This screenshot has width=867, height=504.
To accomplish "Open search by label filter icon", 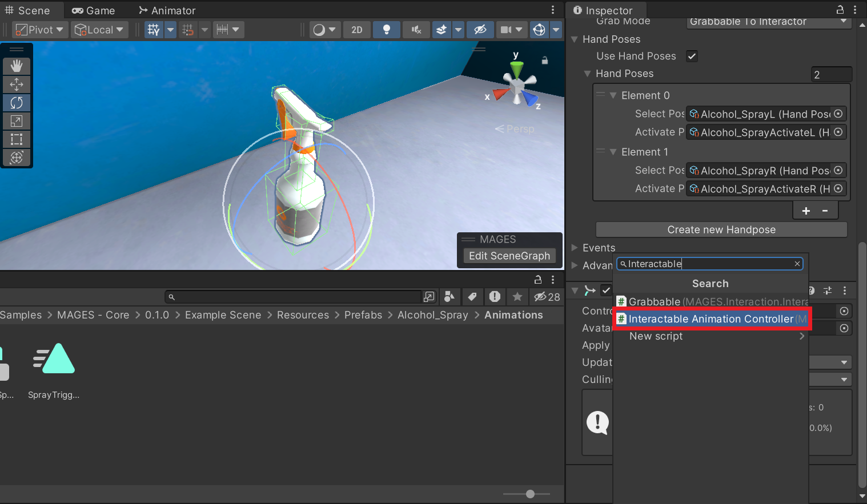I will coord(472,296).
